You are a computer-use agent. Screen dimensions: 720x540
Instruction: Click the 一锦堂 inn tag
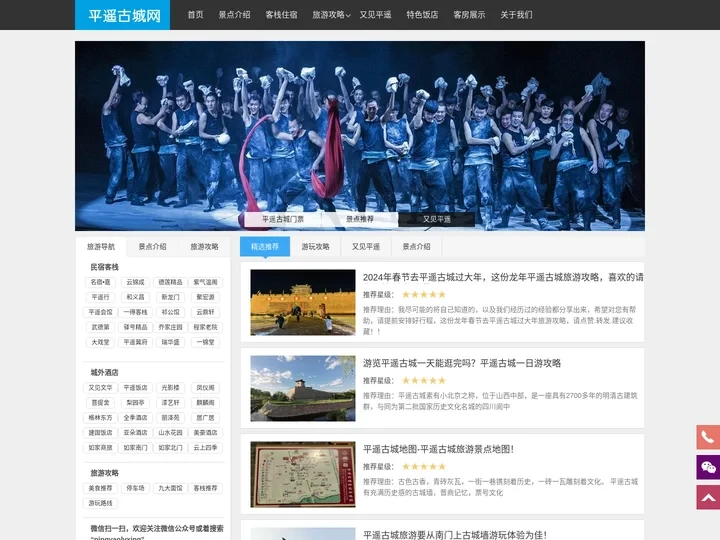(205, 342)
